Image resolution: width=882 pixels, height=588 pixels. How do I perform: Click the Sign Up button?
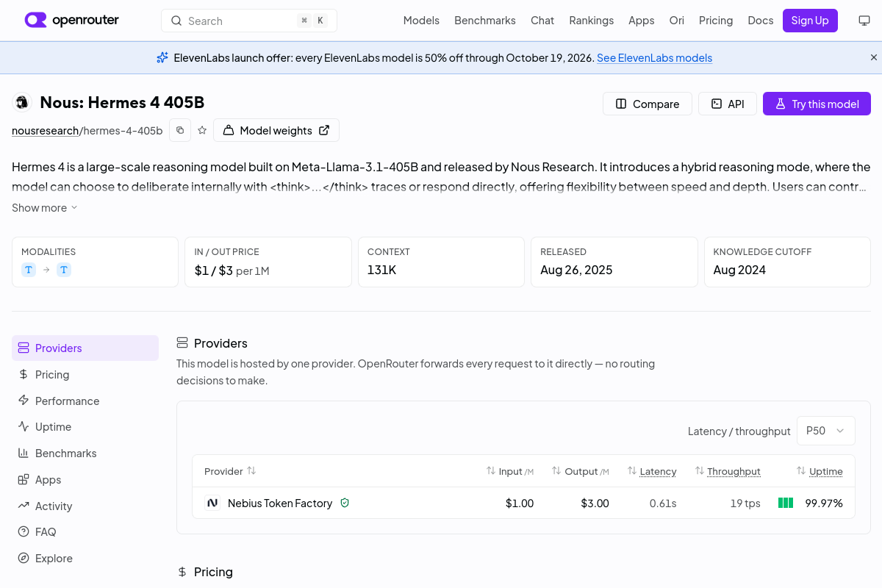coord(810,21)
